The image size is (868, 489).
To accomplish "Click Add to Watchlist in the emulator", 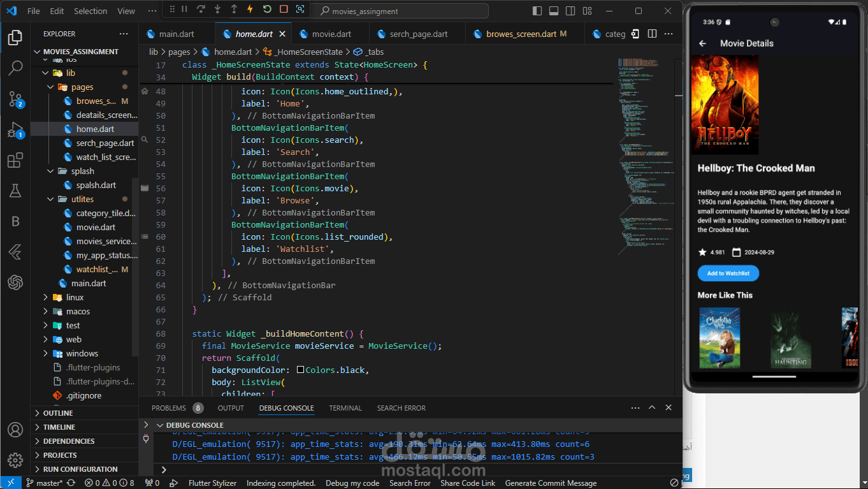I will pyautogui.click(x=728, y=274).
